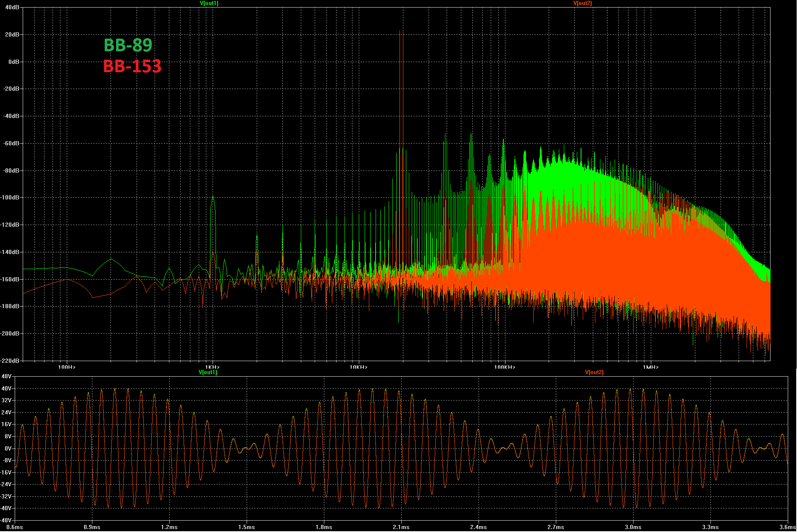Click the green BB-89 annotation text
This screenshot has width=797, height=532.
tap(128, 45)
